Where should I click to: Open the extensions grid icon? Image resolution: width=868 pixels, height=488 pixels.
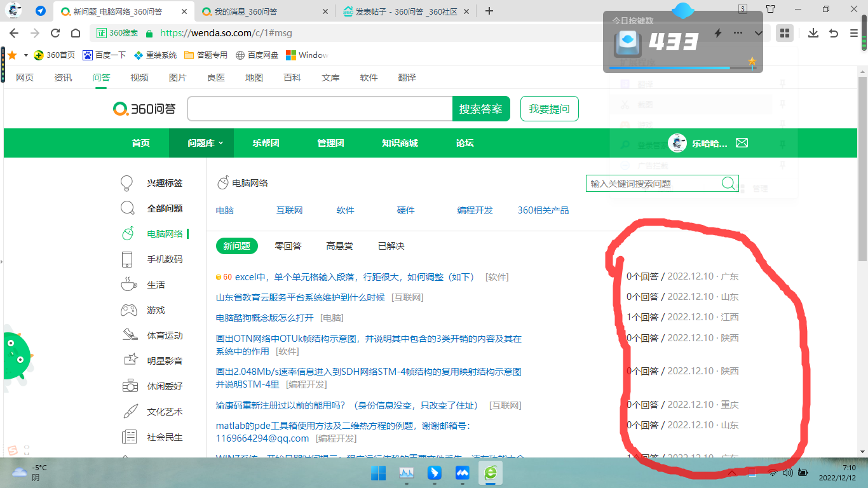coord(785,33)
